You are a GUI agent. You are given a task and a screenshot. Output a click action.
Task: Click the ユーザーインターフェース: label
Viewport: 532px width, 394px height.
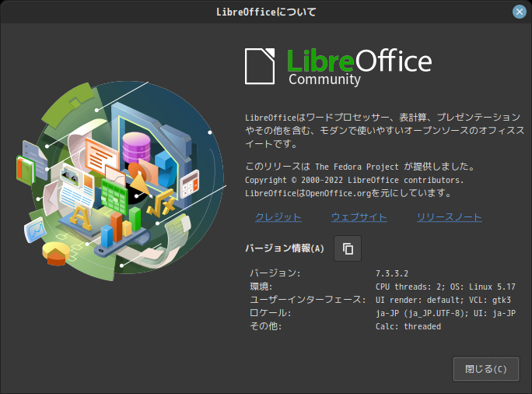308,300
